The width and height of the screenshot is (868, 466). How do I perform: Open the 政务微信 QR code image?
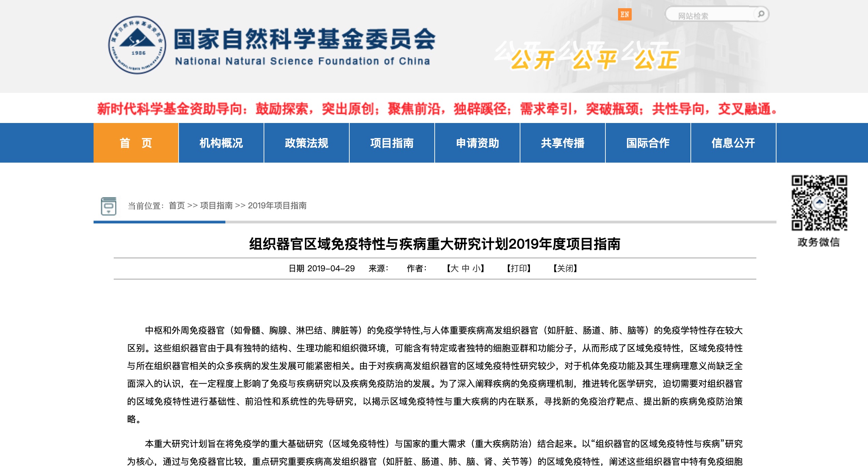[819, 203]
